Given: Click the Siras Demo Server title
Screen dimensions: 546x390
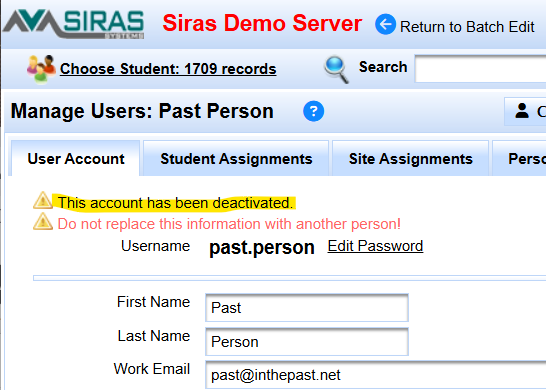Looking at the screenshot, I should [x=262, y=23].
